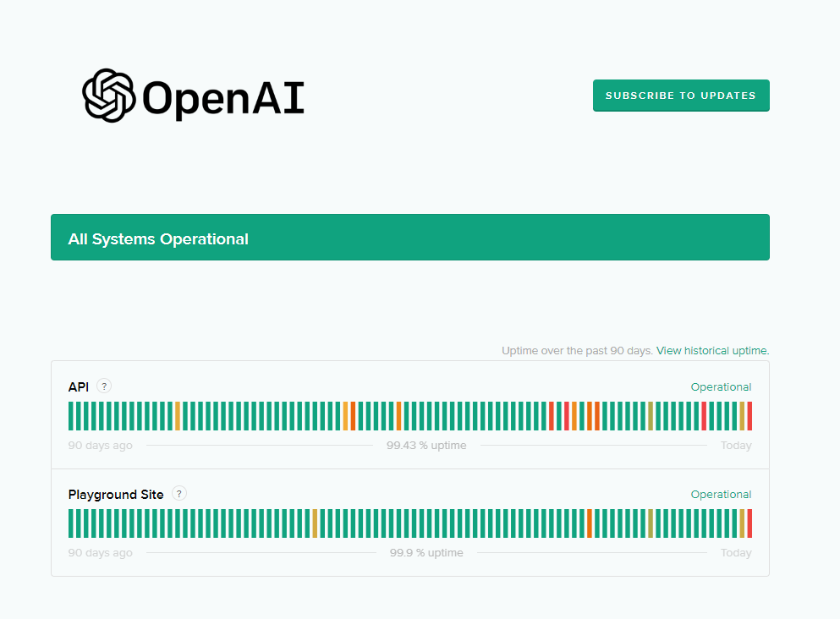Click today's red bar in API row
The width and height of the screenshot is (840, 619).
749,416
